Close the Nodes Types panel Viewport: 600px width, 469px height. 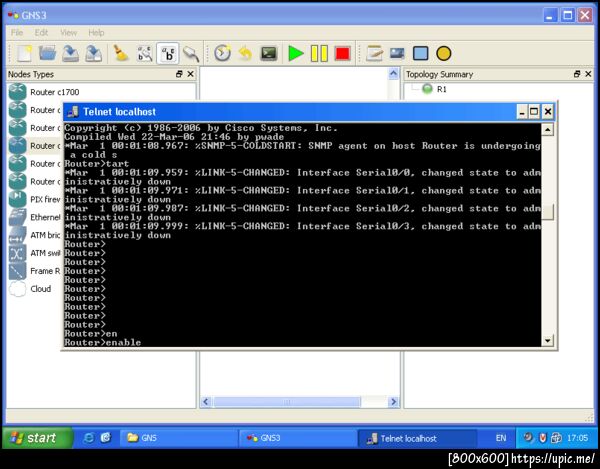190,74
